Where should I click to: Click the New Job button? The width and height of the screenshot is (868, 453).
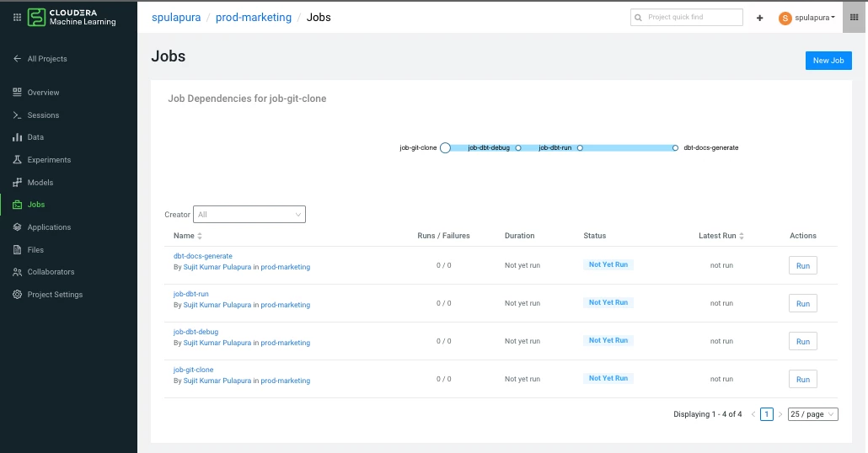pos(828,61)
